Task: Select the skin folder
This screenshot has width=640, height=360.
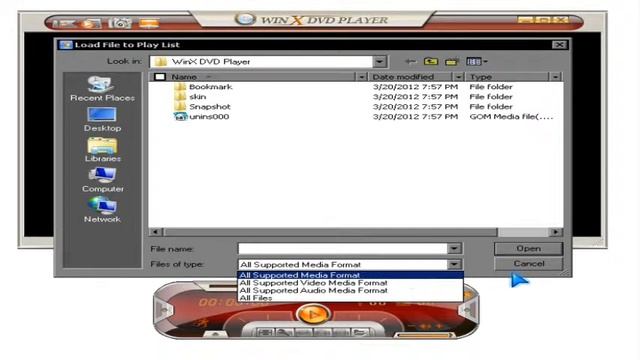Action: pos(190,97)
